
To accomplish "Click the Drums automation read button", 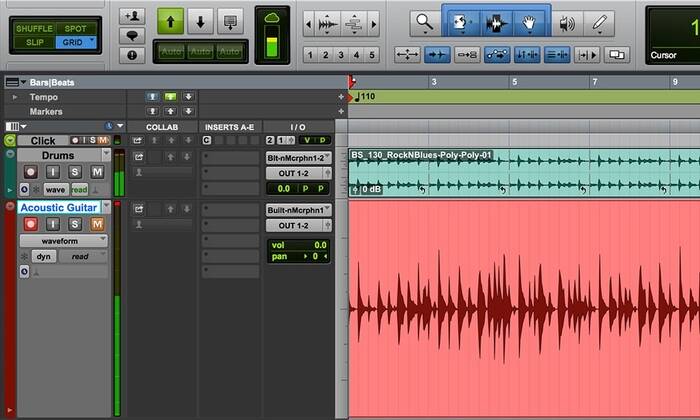I will (x=79, y=189).
